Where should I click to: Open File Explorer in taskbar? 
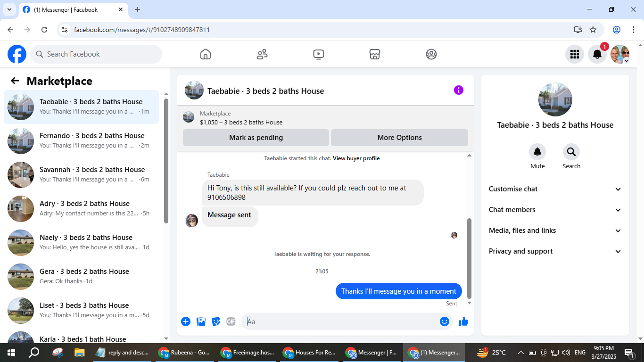coord(79,352)
